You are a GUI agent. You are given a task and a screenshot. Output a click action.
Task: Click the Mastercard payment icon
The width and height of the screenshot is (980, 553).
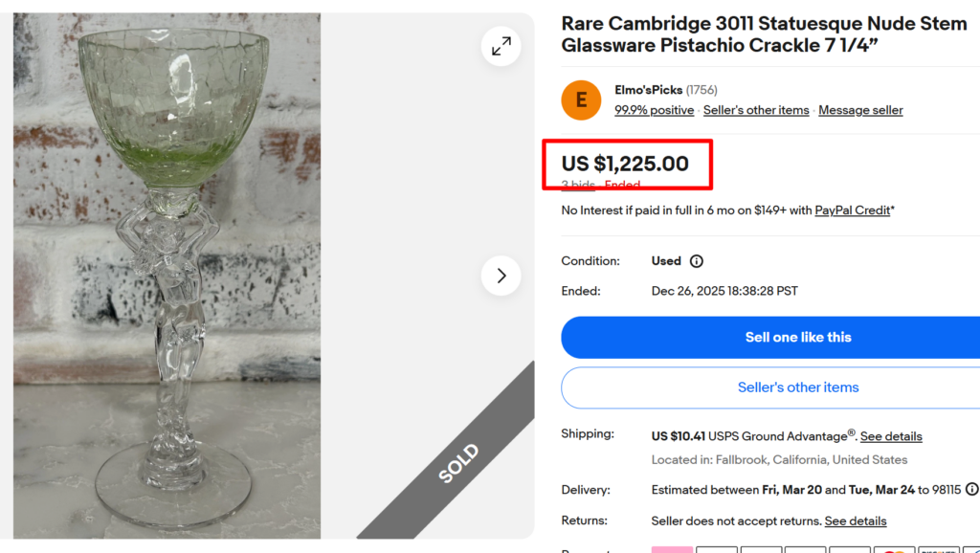point(894,550)
